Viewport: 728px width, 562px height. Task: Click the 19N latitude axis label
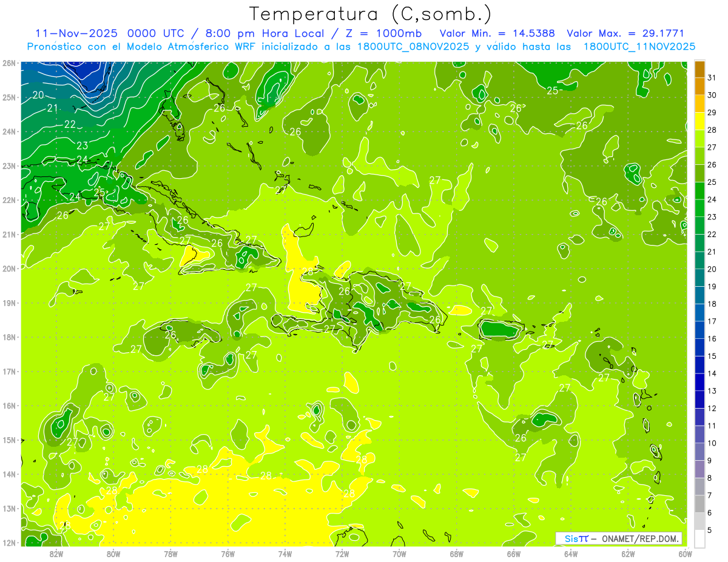[x=9, y=303]
